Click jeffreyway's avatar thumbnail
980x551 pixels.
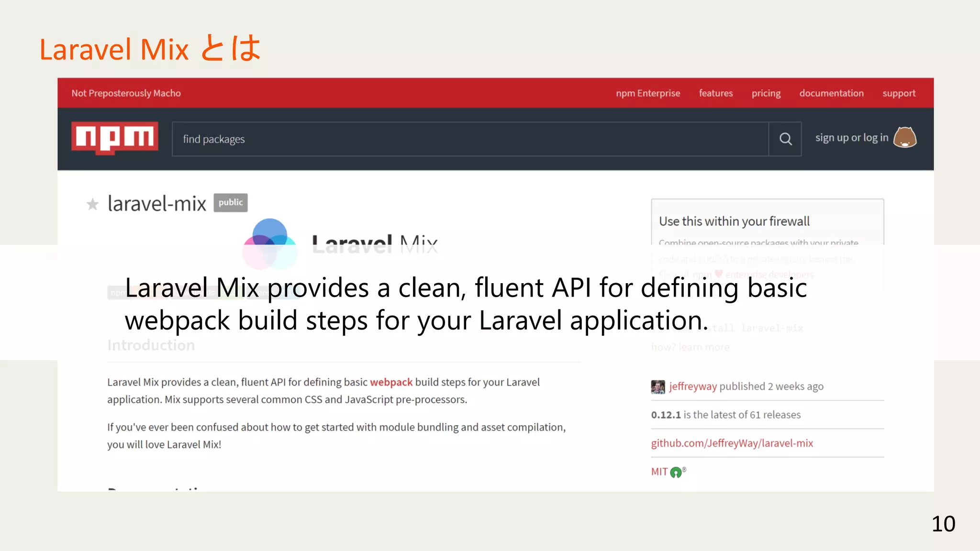pyautogui.click(x=658, y=386)
